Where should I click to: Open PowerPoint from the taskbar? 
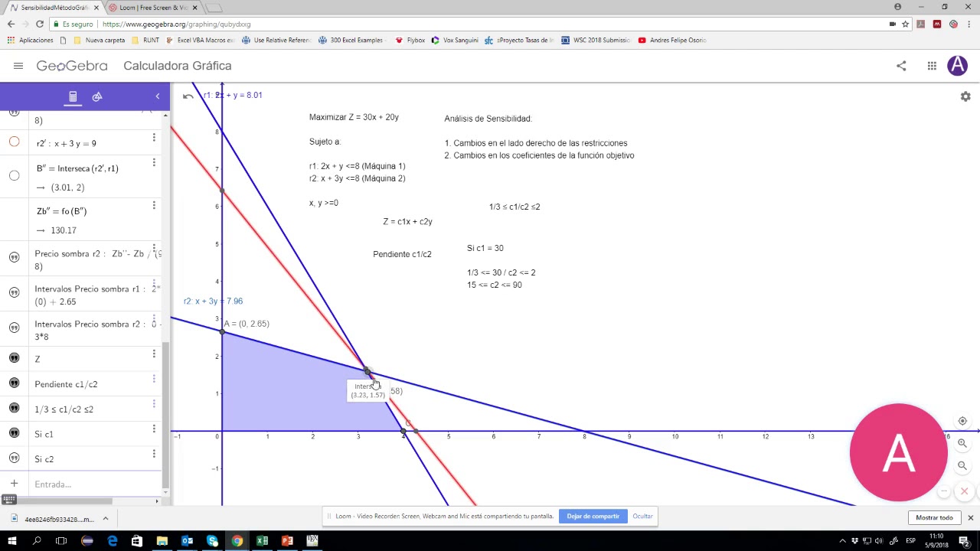[287, 541]
